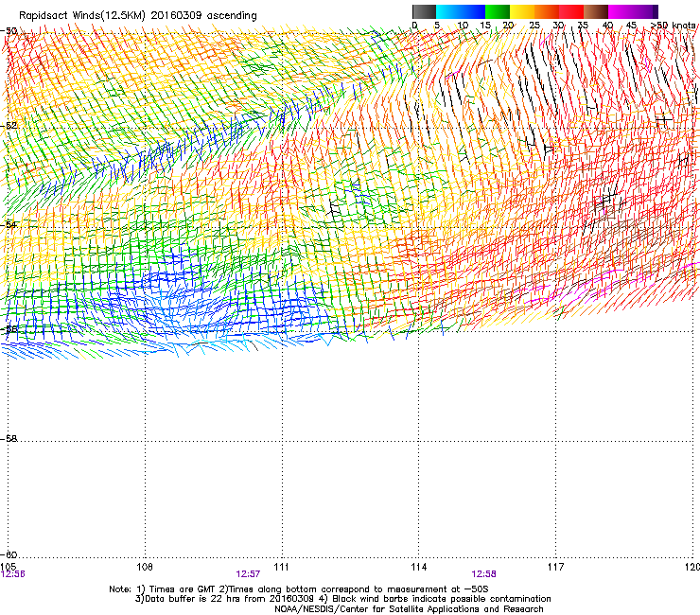Click the longitude label '108'

coord(145,567)
